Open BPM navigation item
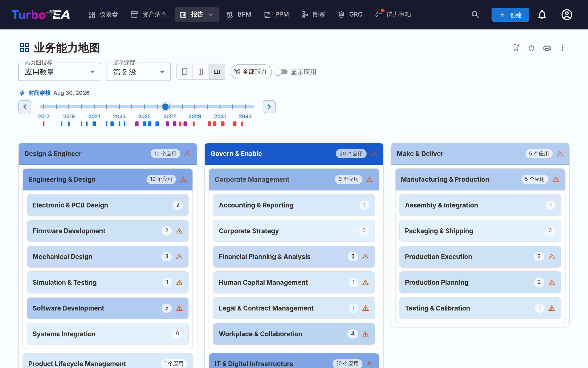The height and width of the screenshot is (368, 588). point(239,14)
